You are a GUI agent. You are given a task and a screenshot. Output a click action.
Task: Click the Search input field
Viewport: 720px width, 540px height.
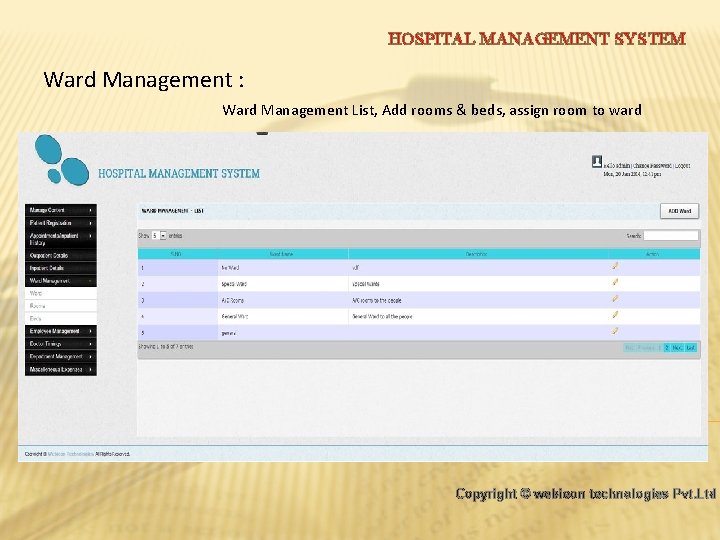671,236
